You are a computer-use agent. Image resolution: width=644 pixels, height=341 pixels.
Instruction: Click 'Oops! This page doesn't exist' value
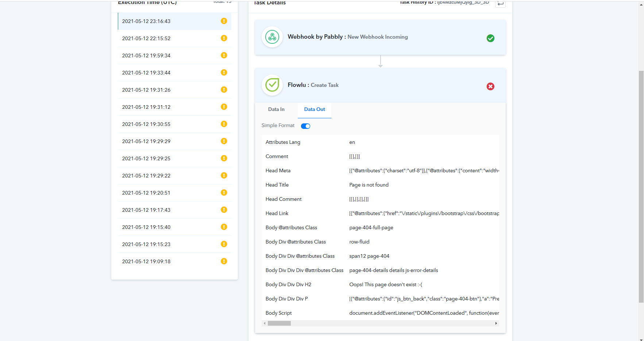[x=386, y=285]
